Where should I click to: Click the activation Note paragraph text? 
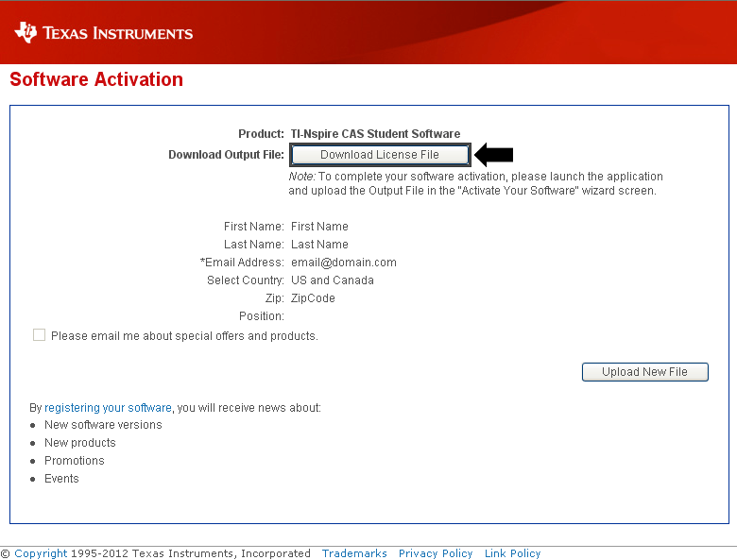click(475, 183)
